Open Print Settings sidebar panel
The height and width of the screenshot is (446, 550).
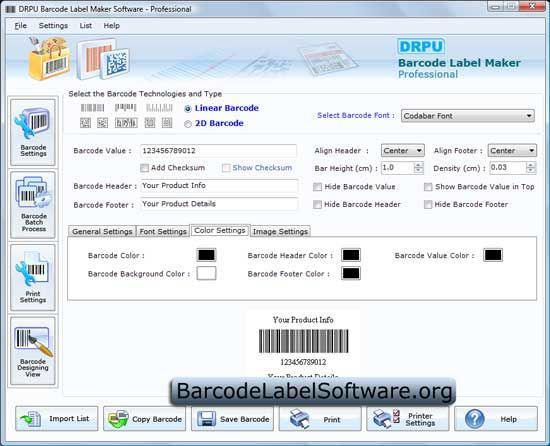(33, 277)
